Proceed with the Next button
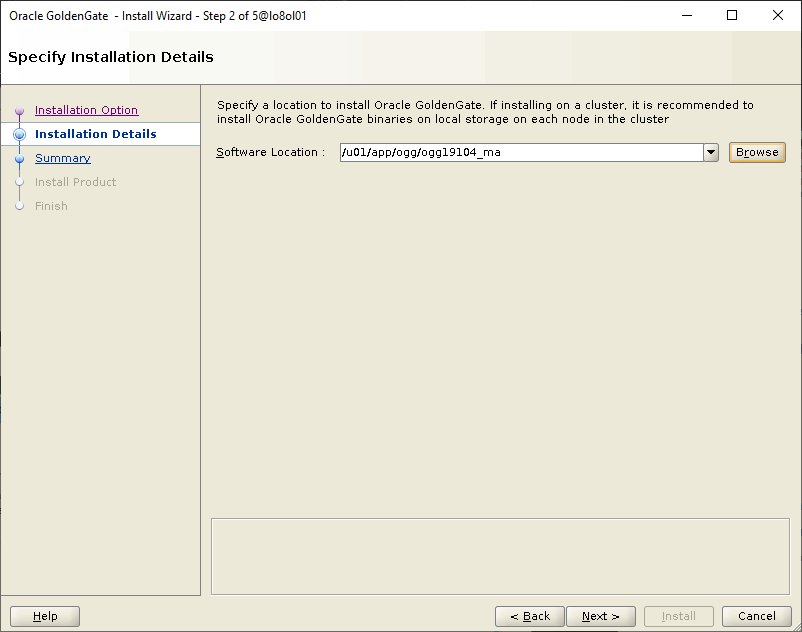This screenshot has height=632, width=802. coord(600,616)
